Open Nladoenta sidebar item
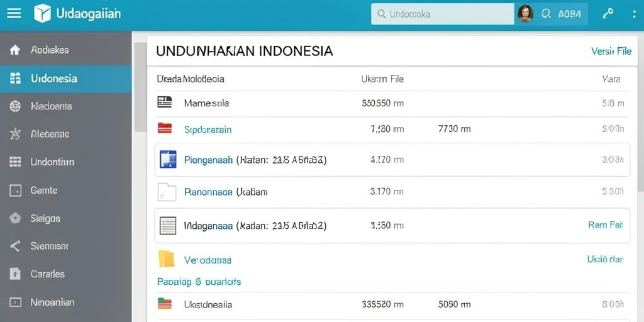The height and width of the screenshot is (322, 644). 65,106
